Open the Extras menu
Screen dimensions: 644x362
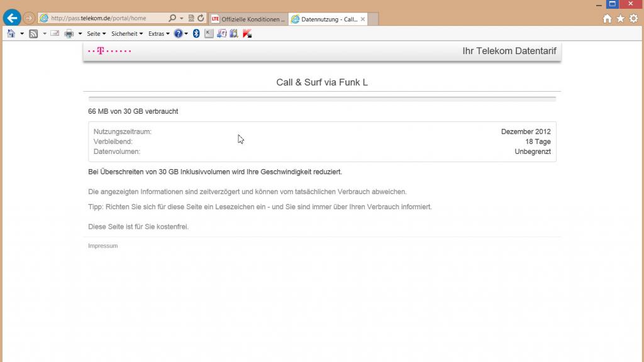[x=159, y=34]
